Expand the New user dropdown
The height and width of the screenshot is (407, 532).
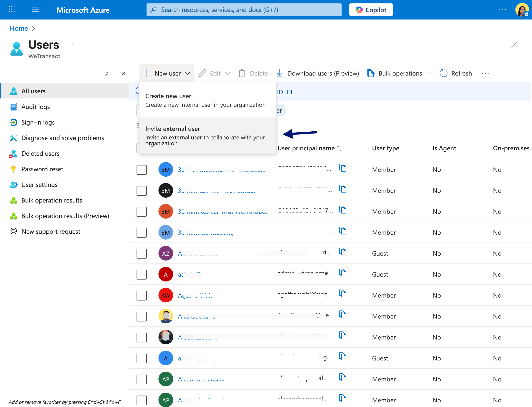point(167,73)
